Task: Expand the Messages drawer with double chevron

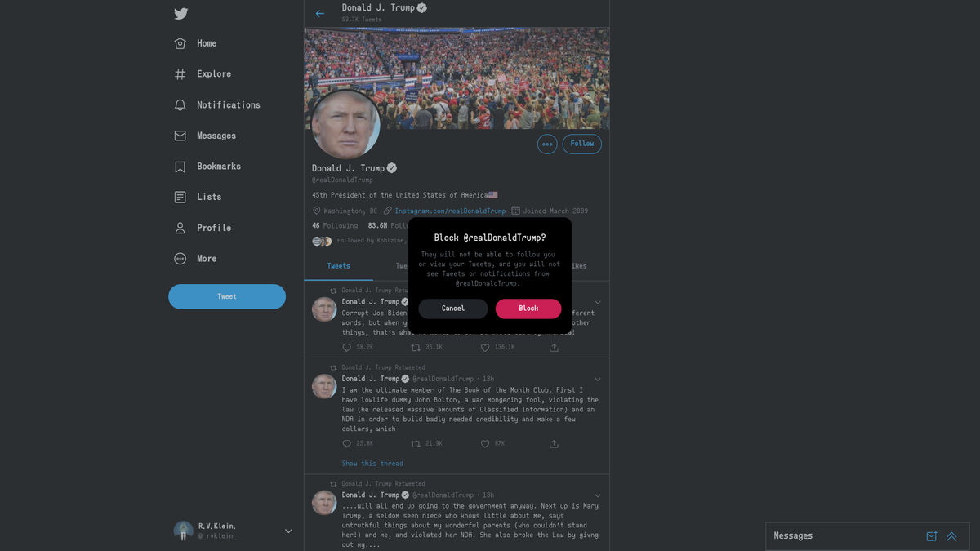Action: [951, 536]
